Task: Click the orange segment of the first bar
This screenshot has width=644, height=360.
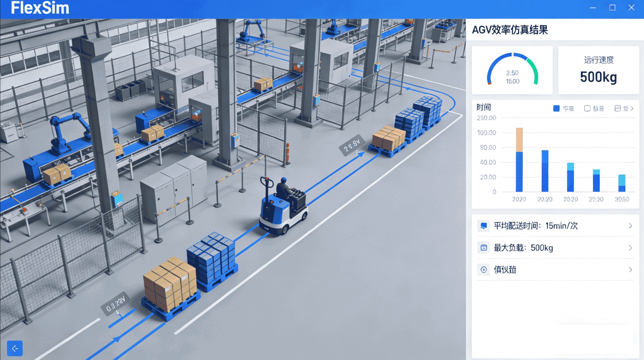Action: click(519, 140)
